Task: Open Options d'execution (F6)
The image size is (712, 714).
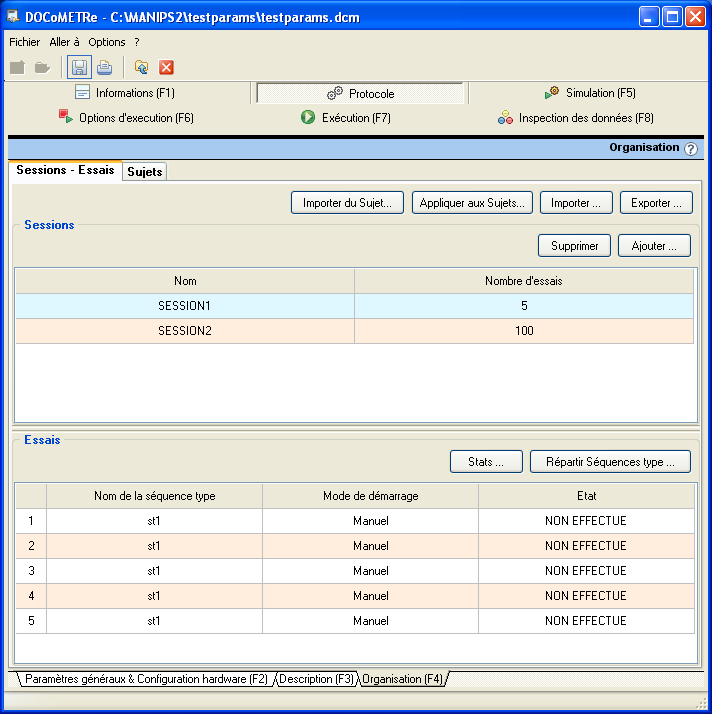Action: point(126,117)
